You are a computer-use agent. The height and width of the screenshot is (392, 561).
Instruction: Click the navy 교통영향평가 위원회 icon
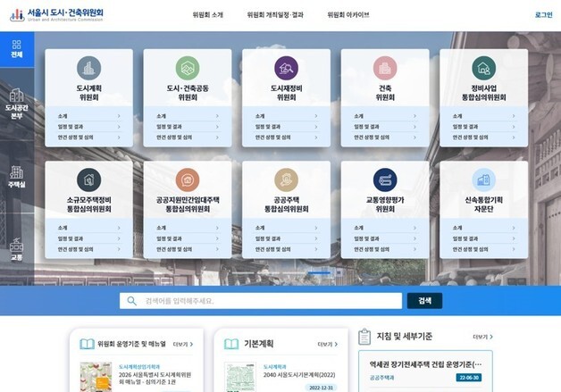click(x=385, y=179)
